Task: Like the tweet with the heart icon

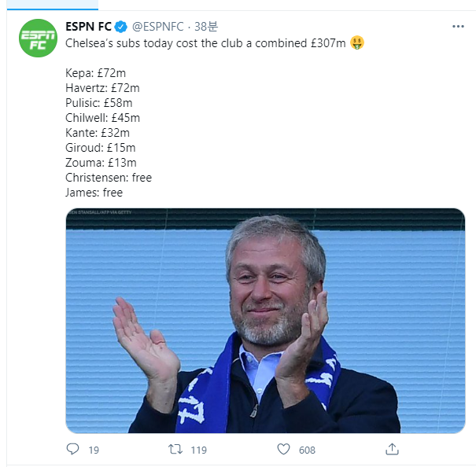Action: click(284, 449)
